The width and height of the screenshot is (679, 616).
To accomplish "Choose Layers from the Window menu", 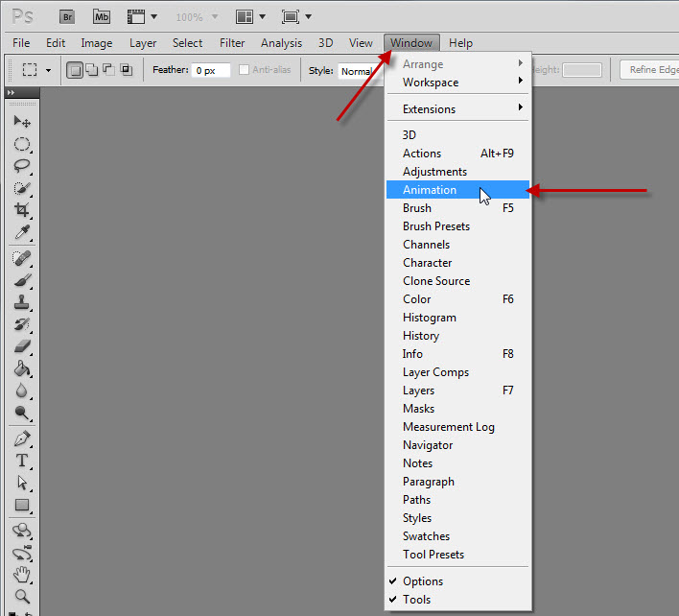I will (457, 391).
